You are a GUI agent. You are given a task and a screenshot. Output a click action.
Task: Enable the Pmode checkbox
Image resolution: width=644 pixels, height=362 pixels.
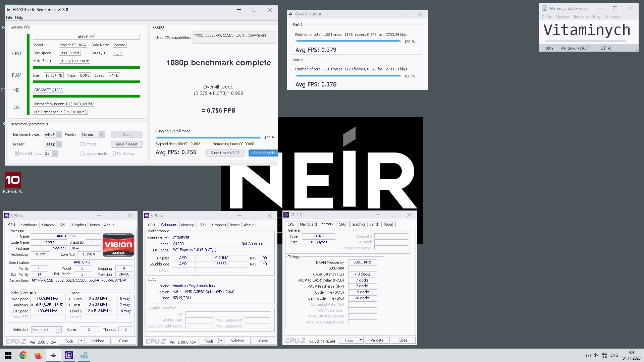83,144
